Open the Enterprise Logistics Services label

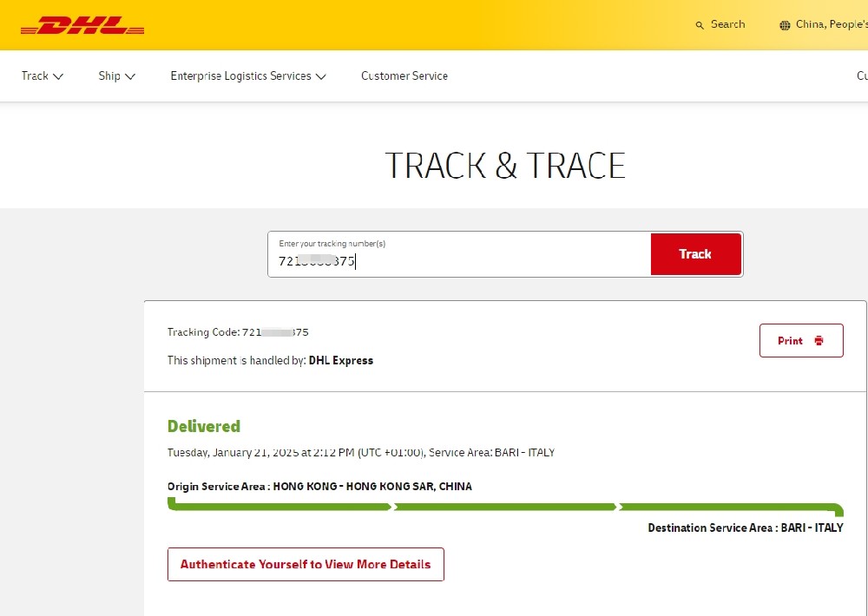(240, 75)
